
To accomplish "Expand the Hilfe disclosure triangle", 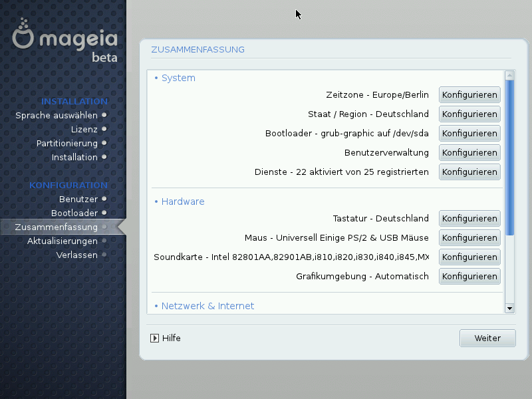I will pyautogui.click(x=154, y=338).
